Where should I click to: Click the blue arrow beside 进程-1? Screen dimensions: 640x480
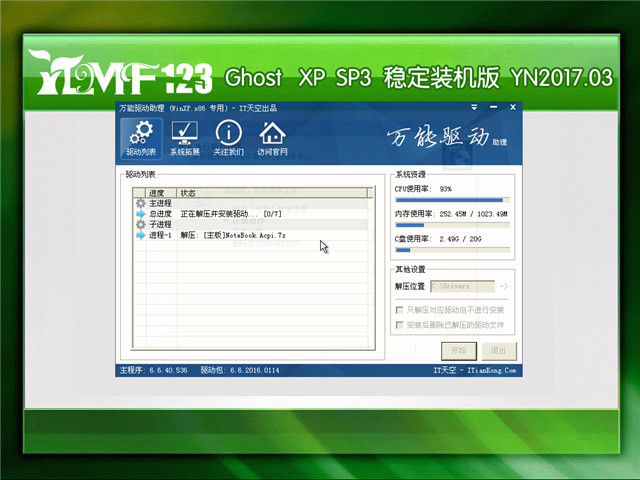click(140, 235)
